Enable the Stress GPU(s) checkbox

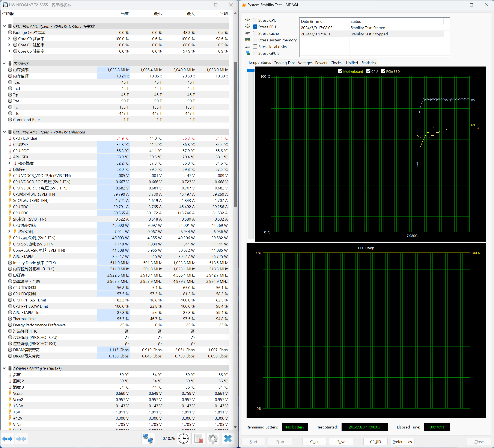click(255, 53)
